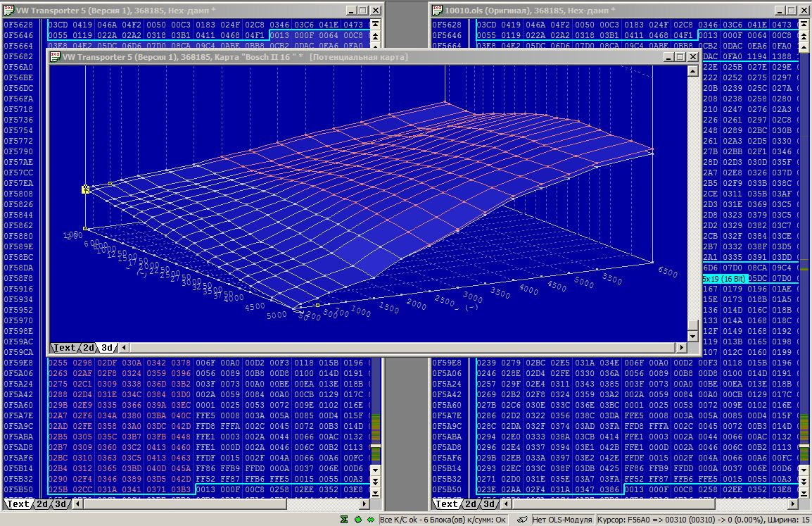Click the "Курсор: F56A0" status bar entry
Image resolution: width=812 pixels, height=526 pixels.
pyautogui.click(x=704, y=519)
